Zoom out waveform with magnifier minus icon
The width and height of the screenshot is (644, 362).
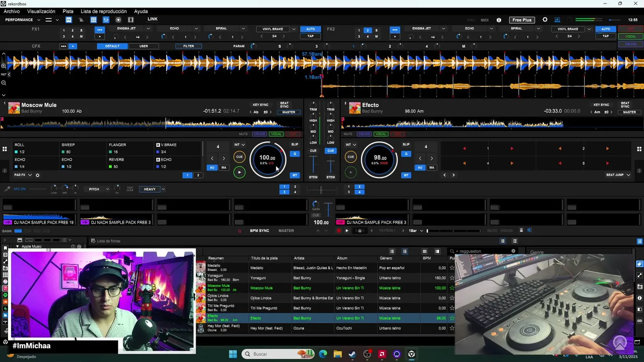pos(4,83)
